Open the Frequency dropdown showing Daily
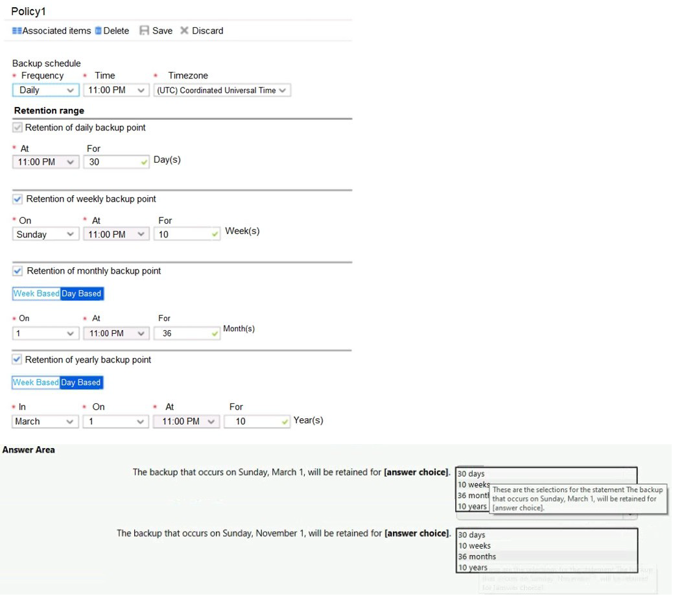 pos(45,90)
